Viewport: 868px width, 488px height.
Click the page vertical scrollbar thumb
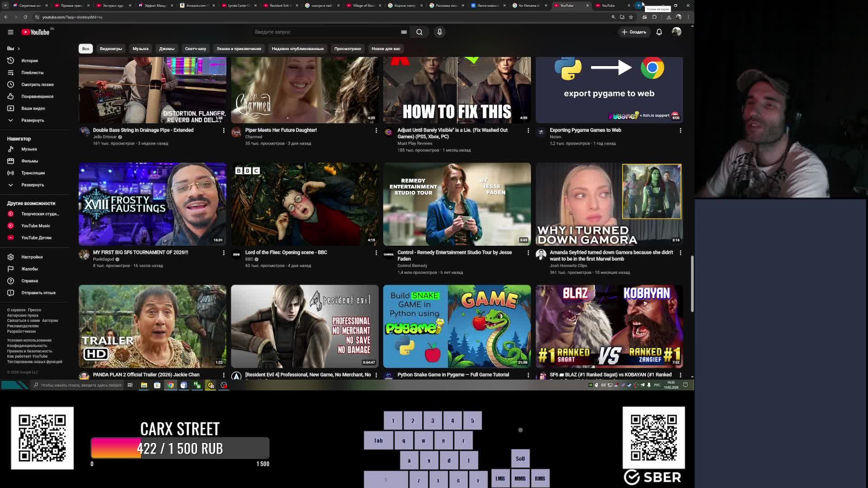(x=691, y=284)
